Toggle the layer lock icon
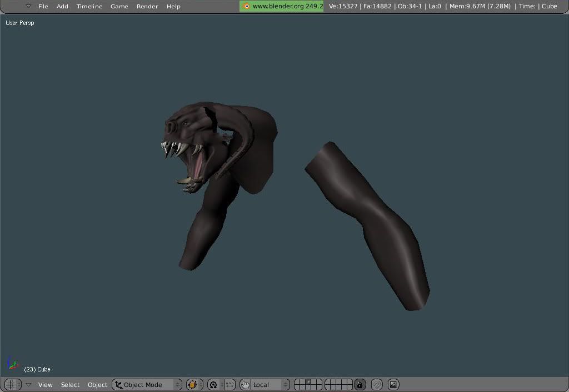 [x=360, y=385]
